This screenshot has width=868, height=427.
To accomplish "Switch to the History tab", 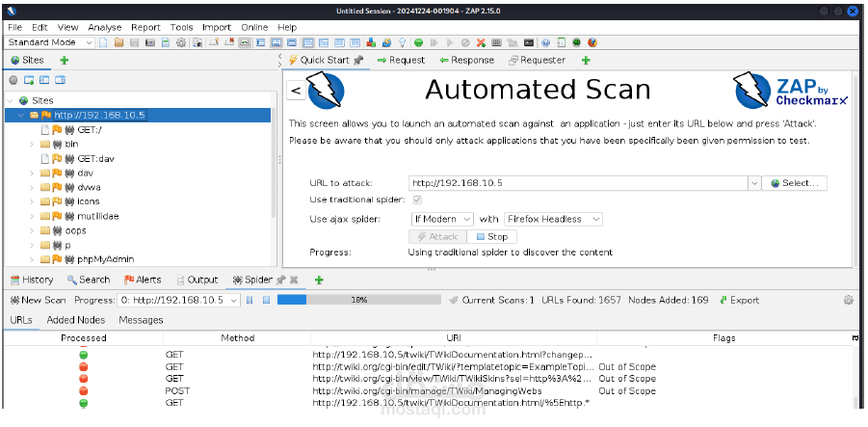I will coord(32,280).
